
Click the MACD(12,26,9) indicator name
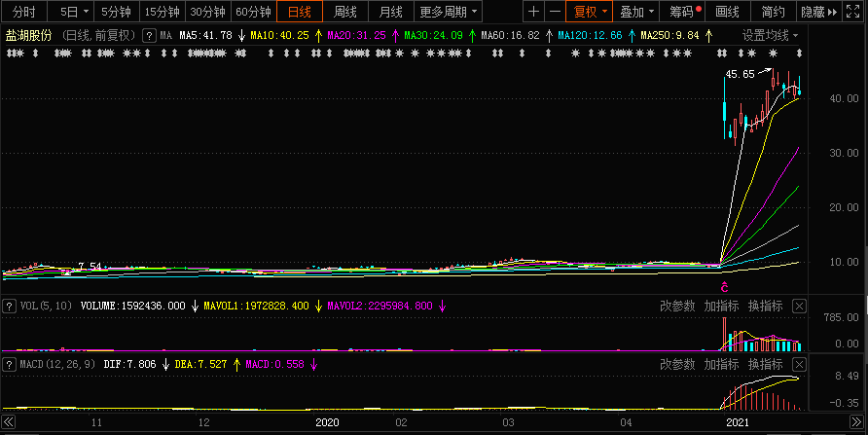(x=57, y=364)
